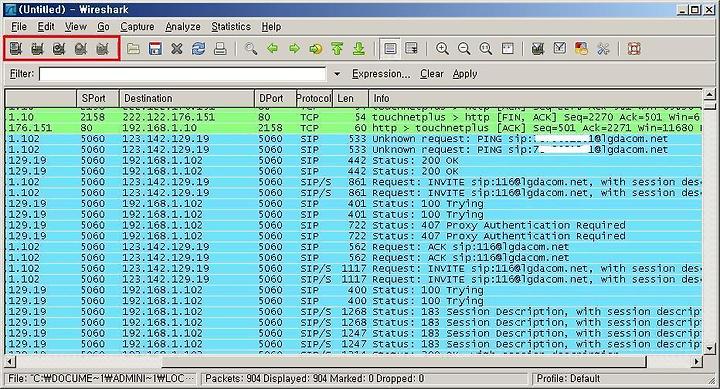The width and height of the screenshot is (720, 389).
Task: Click the File: path status bar entry
Action: pos(101,378)
